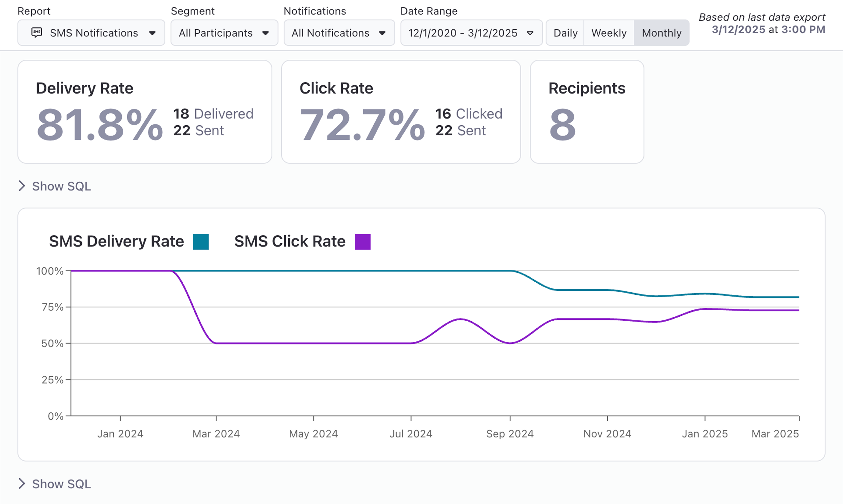Click the Segment dropdown caret arrow
This screenshot has height=504, width=843.
[266, 33]
